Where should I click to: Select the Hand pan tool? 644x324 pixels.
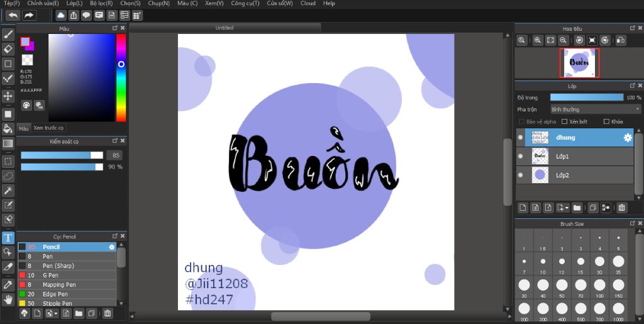click(x=8, y=299)
